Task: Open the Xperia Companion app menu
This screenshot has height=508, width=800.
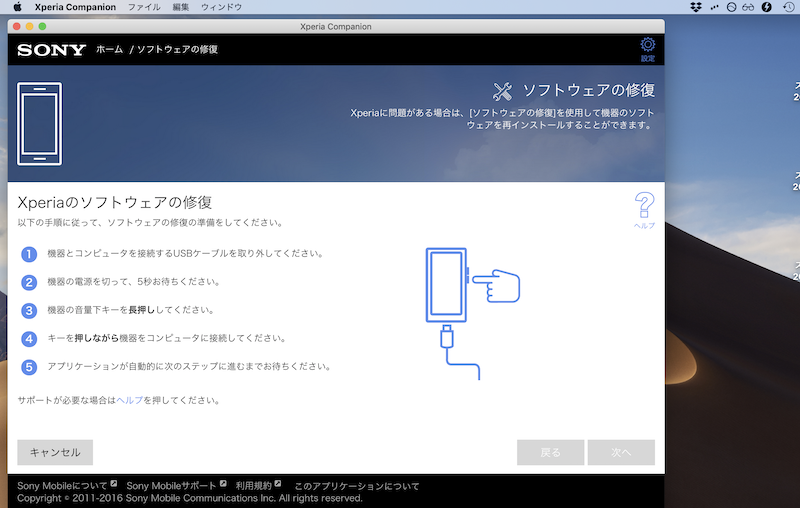Action: (75, 7)
